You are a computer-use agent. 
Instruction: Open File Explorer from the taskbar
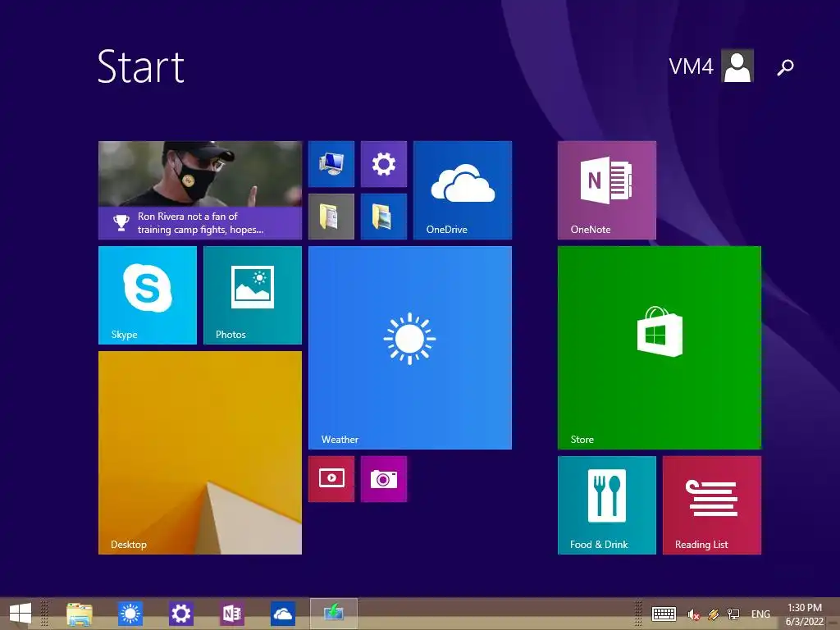80,614
